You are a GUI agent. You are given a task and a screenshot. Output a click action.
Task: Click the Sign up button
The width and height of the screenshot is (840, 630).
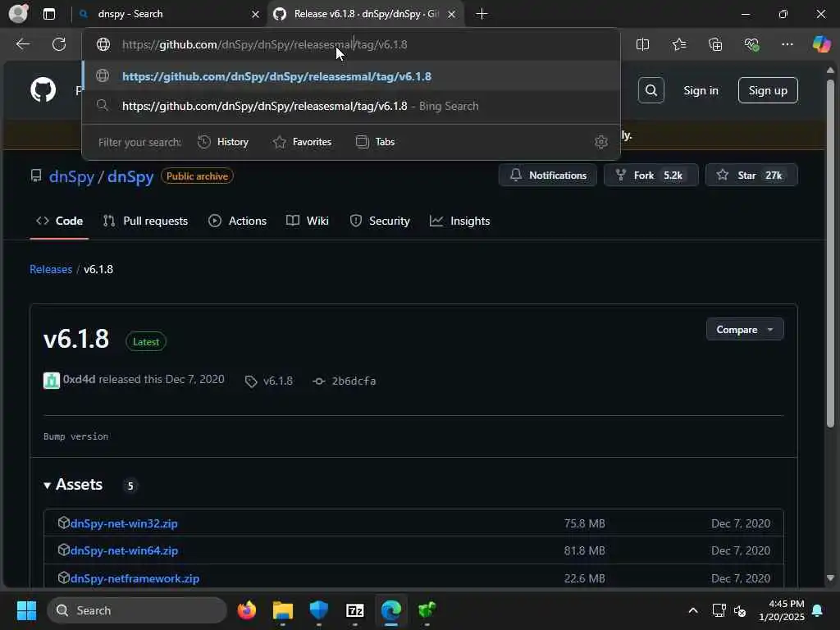coord(768,90)
